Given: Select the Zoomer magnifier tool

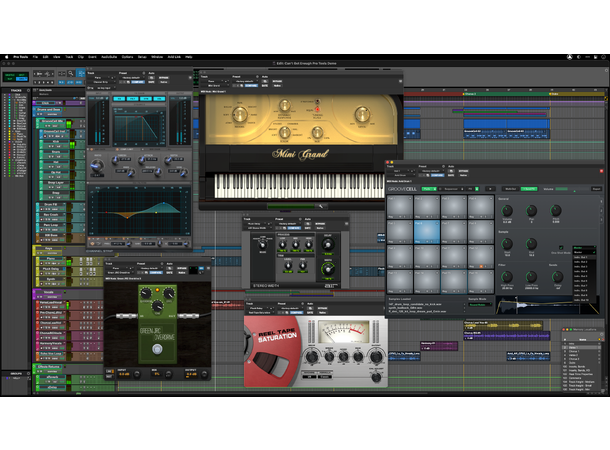Looking at the screenshot, I should click(71, 73).
